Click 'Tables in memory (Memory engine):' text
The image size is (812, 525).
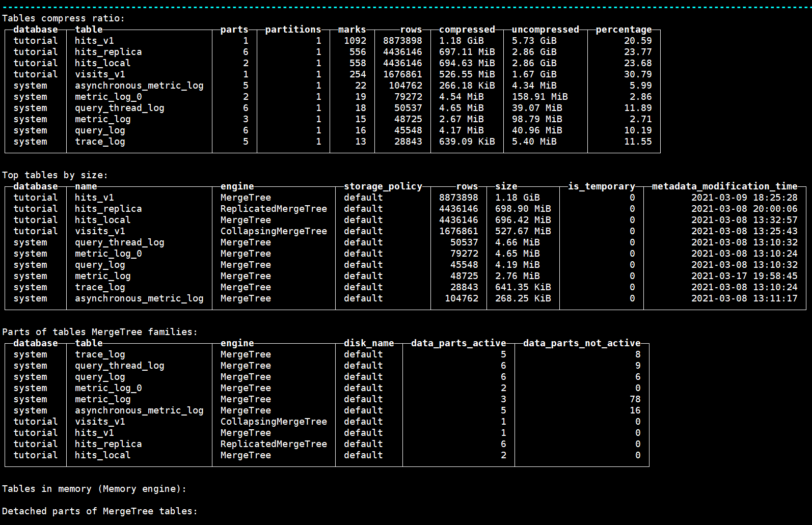tap(94, 489)
